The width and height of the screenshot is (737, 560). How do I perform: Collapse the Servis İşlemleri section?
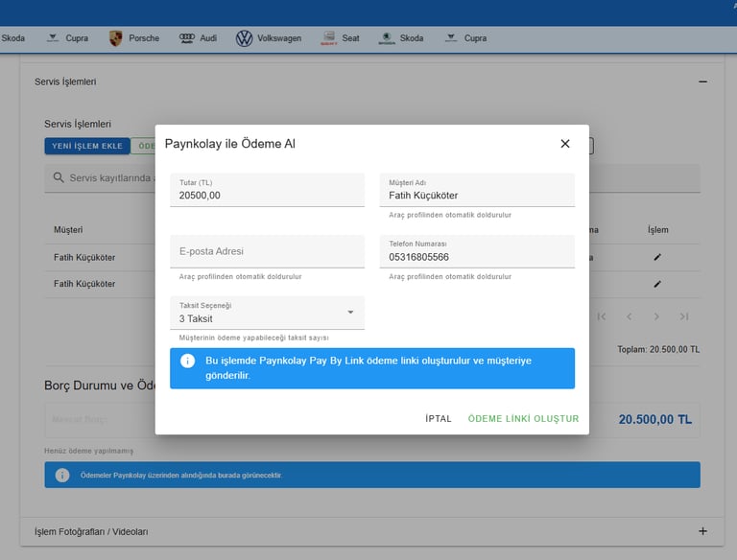point(702,82)
